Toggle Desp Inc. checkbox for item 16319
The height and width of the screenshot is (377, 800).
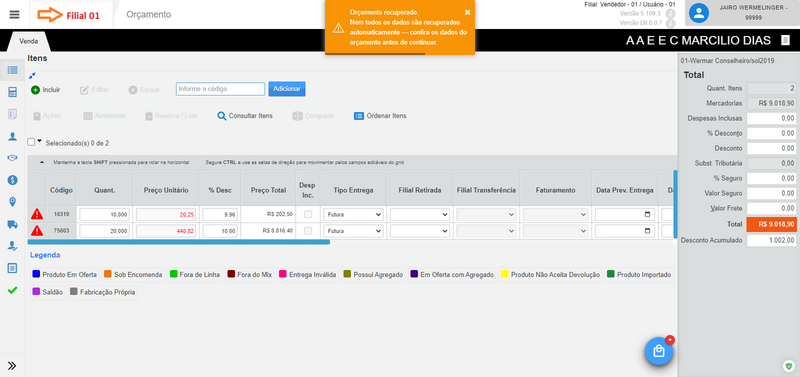(x=308, y=215)
